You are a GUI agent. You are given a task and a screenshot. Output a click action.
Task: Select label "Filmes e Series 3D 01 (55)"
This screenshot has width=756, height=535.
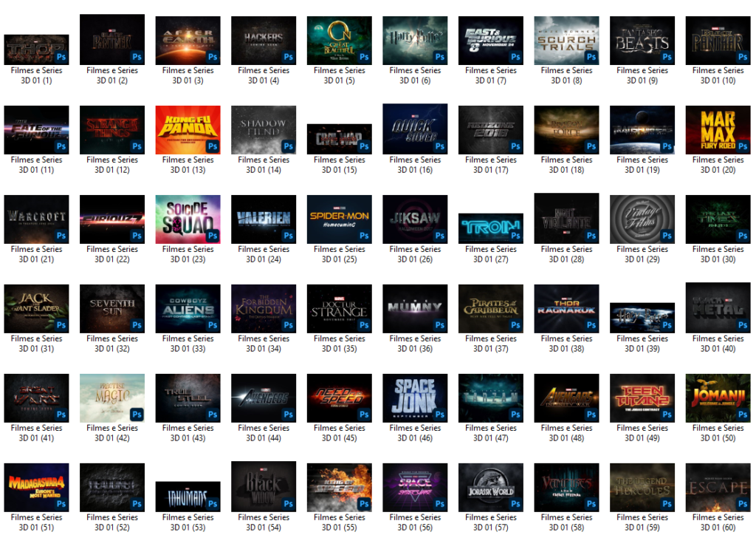(340, 522)
